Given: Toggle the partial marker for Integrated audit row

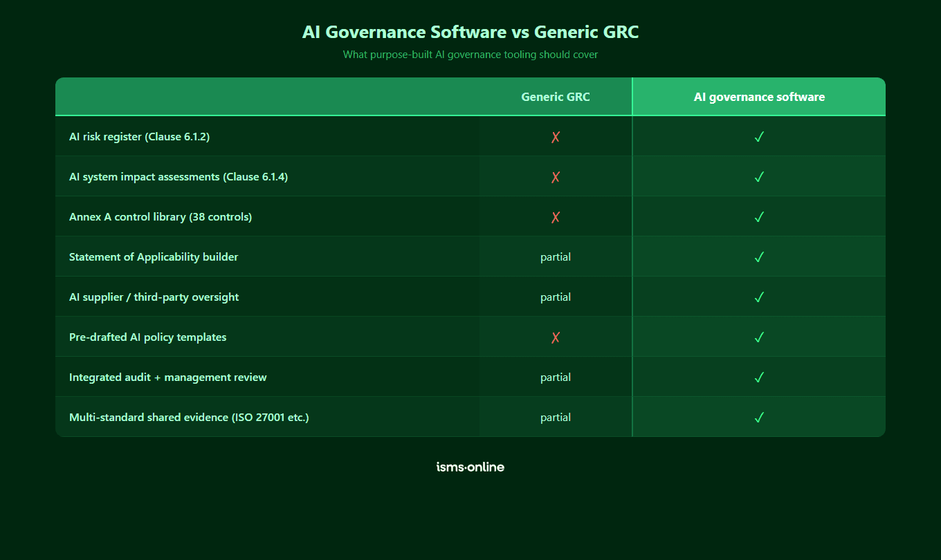Looking at the screenshot, I should coord(556,377).
